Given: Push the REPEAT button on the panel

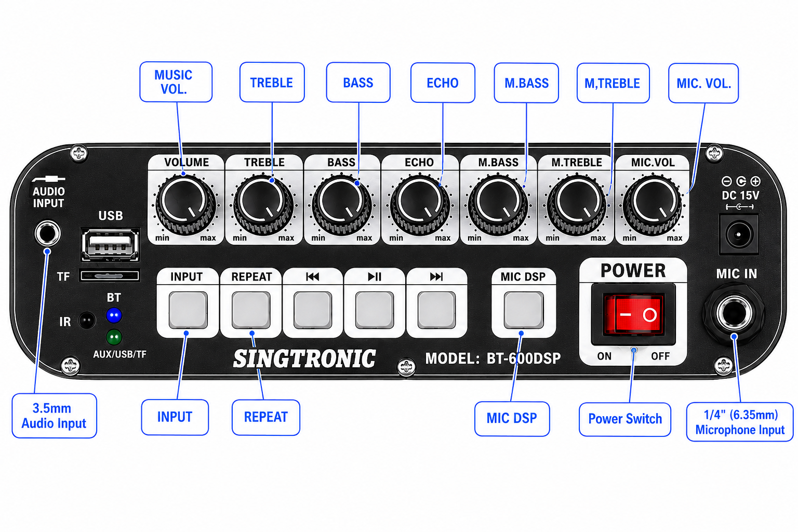Looking at the screenshot, I should click(x=251, y=310).
